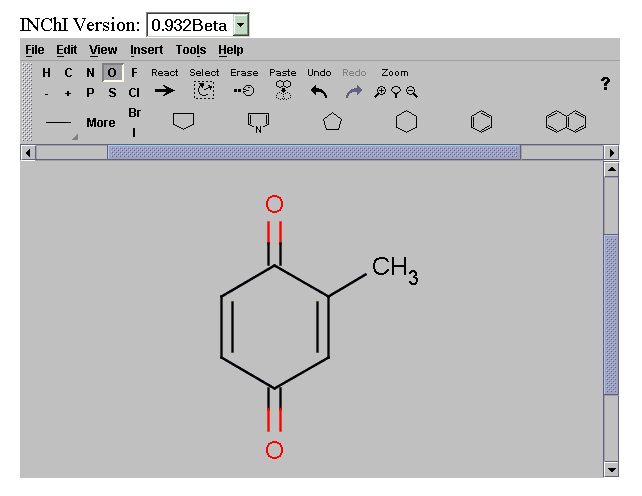Open the InChI Version dropdown

(240, 25)
